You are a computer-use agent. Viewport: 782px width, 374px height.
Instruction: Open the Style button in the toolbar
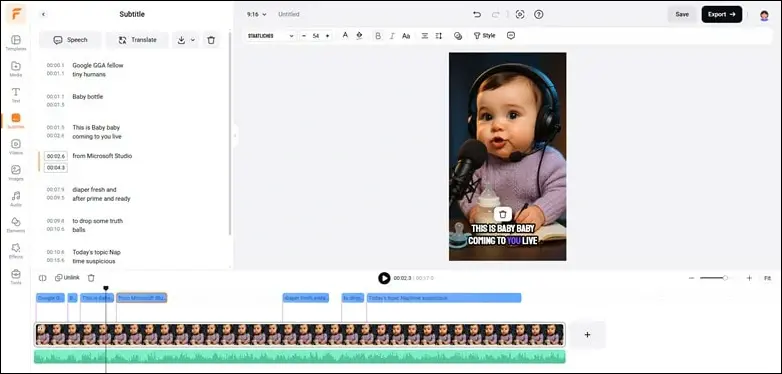click(x=484, y=36)
